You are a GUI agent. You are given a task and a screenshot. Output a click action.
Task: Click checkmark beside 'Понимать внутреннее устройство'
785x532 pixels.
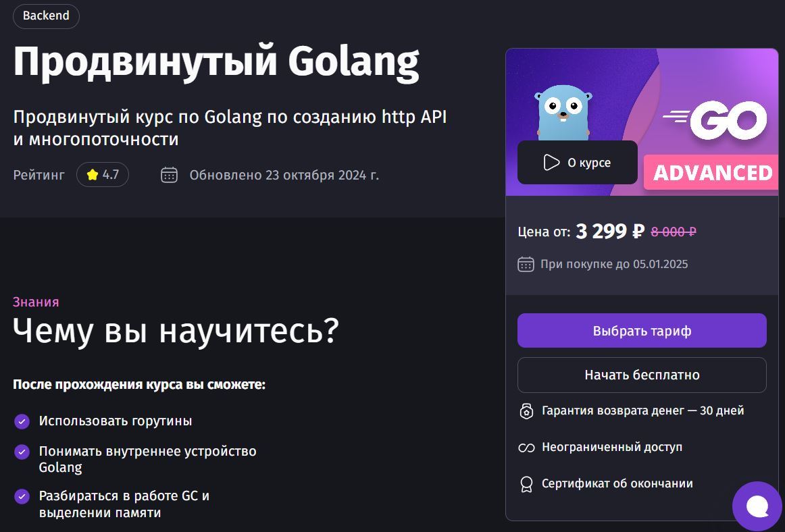click(22, 452)
